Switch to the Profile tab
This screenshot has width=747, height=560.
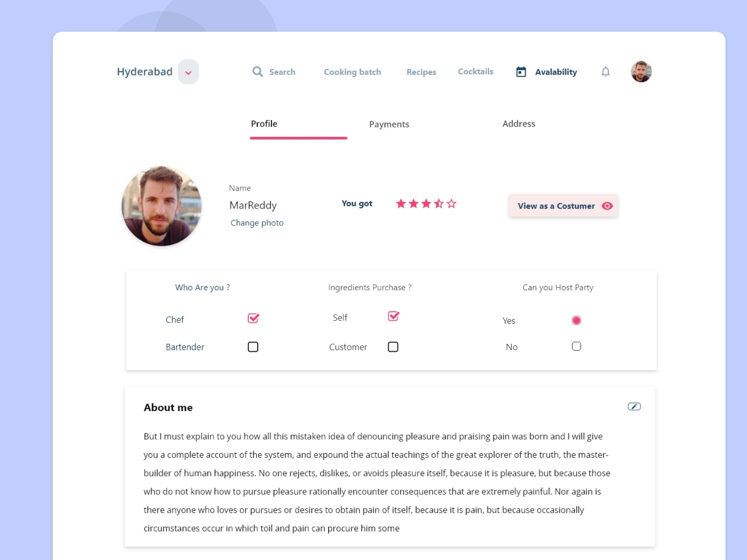(x=264, y=124)
